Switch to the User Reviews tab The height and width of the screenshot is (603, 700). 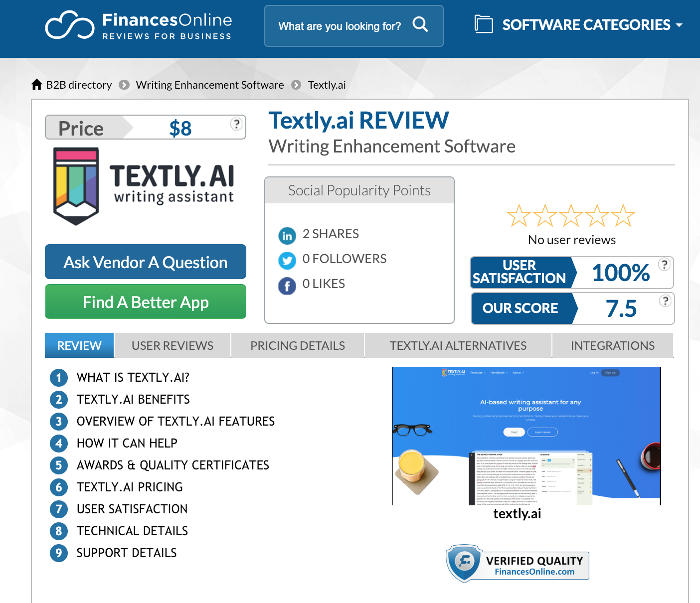coord(173,345)
